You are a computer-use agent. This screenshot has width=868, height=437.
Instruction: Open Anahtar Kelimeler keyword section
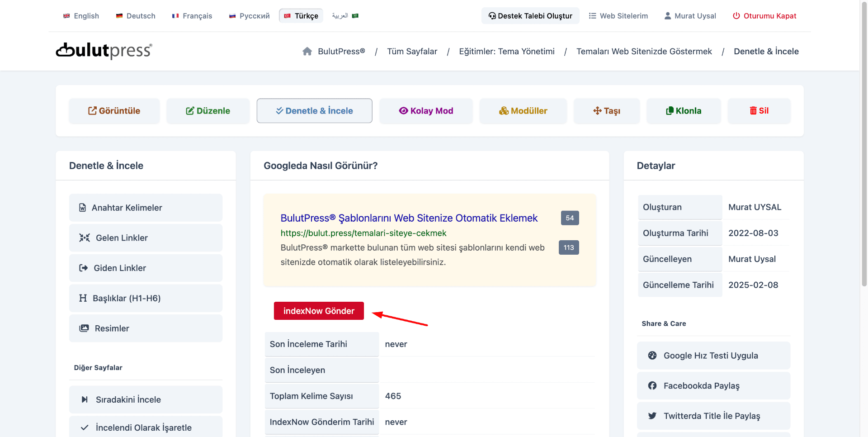coord(146,208)
